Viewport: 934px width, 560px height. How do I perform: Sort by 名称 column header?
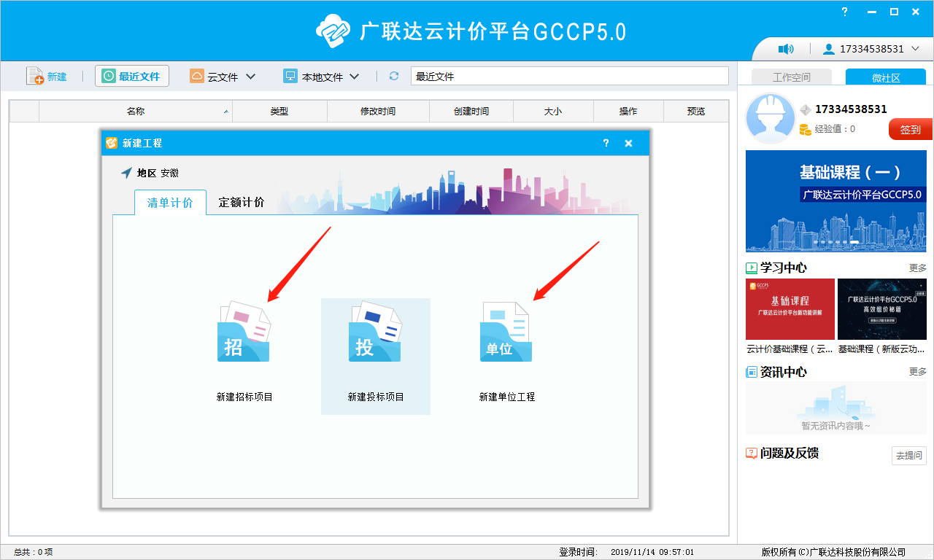[136, 111]
